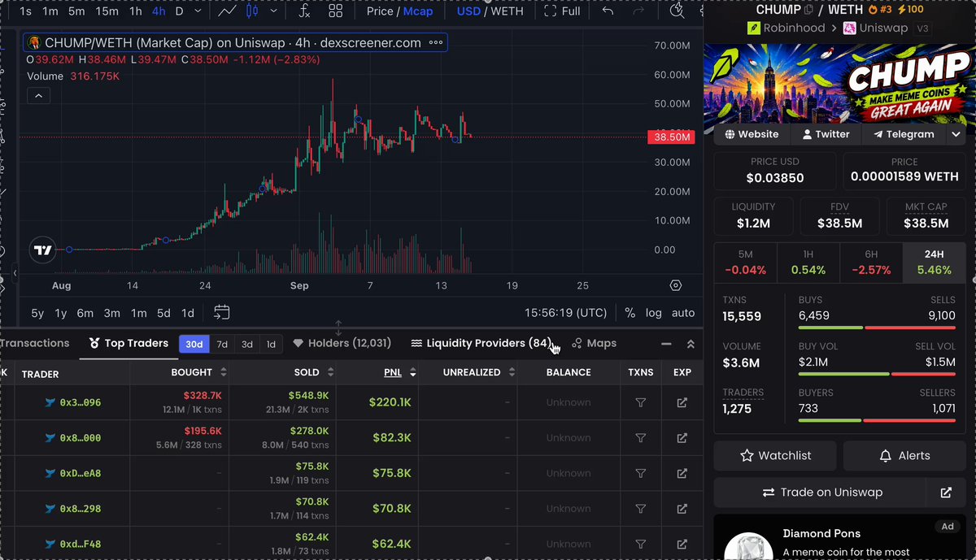Filter transactions for trader 0x3…096
The width and height of the screenshot is (976, 560).
tap(641, 402)
